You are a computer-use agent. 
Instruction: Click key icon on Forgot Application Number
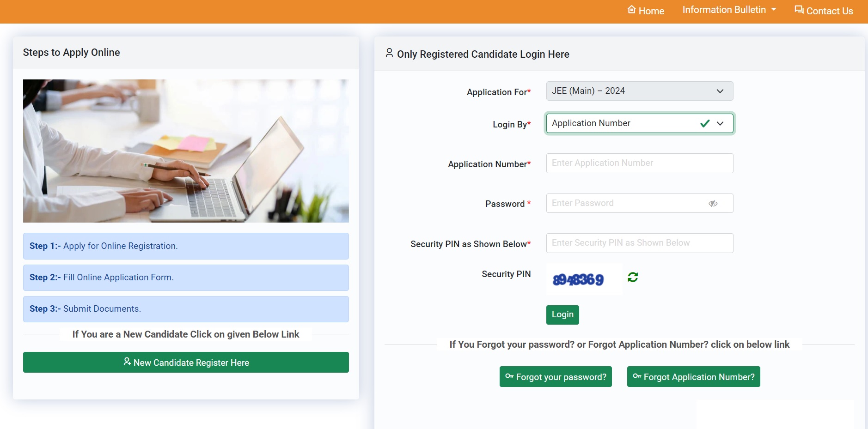click(637, 376)
